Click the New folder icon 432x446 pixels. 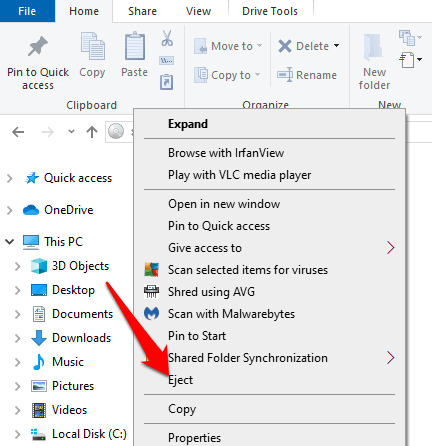373,47
